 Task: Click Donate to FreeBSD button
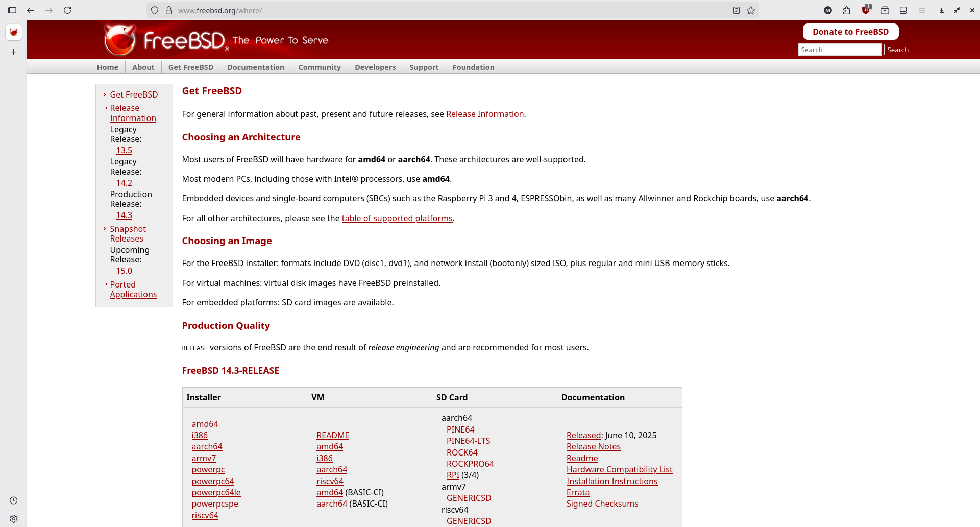point(850,32)
